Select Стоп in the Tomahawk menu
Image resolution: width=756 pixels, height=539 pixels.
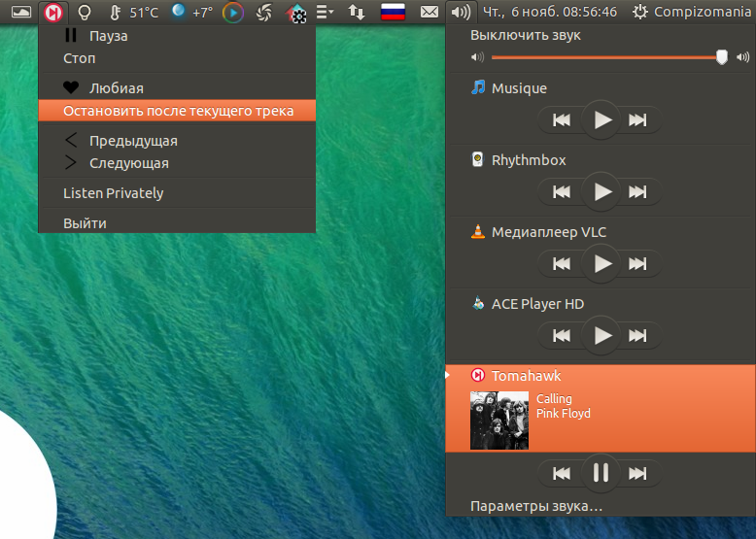coord(177,58)
